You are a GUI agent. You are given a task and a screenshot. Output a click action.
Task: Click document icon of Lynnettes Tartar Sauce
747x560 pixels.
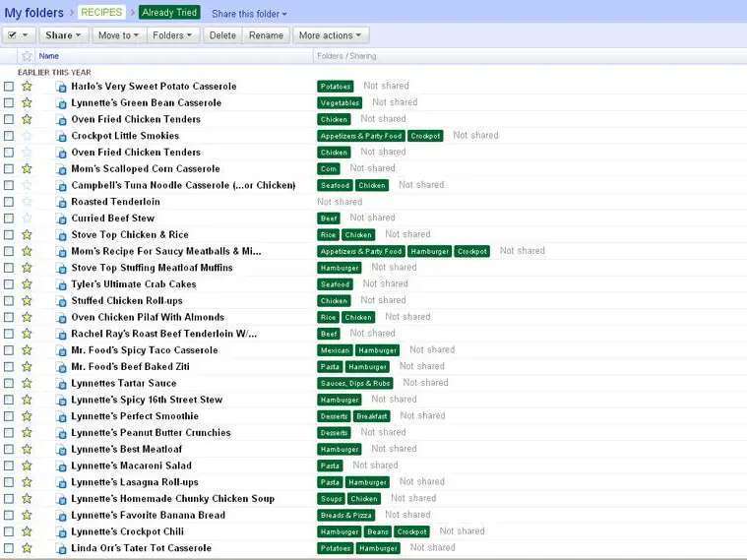click(61, 384)
